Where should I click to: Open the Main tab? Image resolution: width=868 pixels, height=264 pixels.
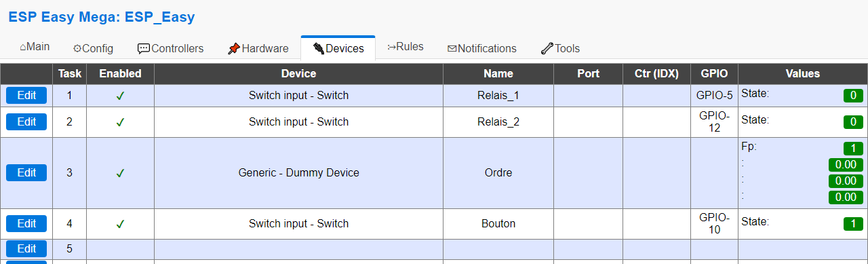[x=35, y=48]
